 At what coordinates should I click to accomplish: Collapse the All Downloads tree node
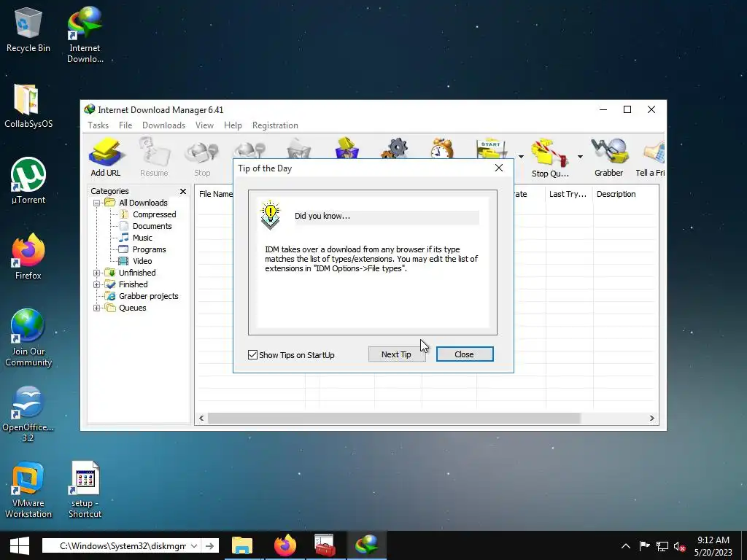coord(97,203)
